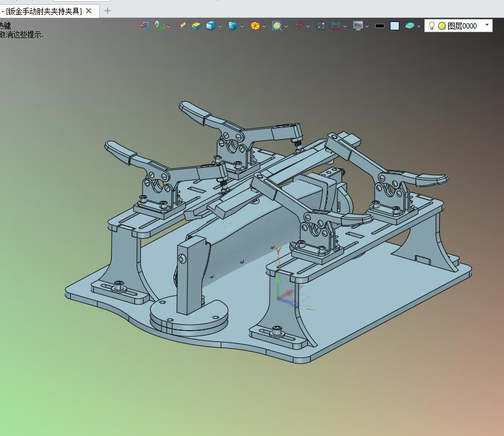The height and width of the screenshot is (436, 504).
Task: Click the blue shaded cube display icon
Action: (211, 26)
